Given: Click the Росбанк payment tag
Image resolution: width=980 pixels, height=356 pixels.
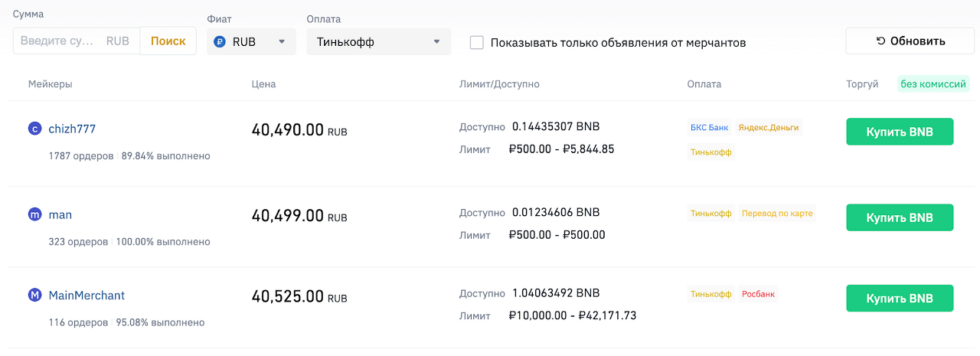Looking at the screenshot, I should coord(758,295).
